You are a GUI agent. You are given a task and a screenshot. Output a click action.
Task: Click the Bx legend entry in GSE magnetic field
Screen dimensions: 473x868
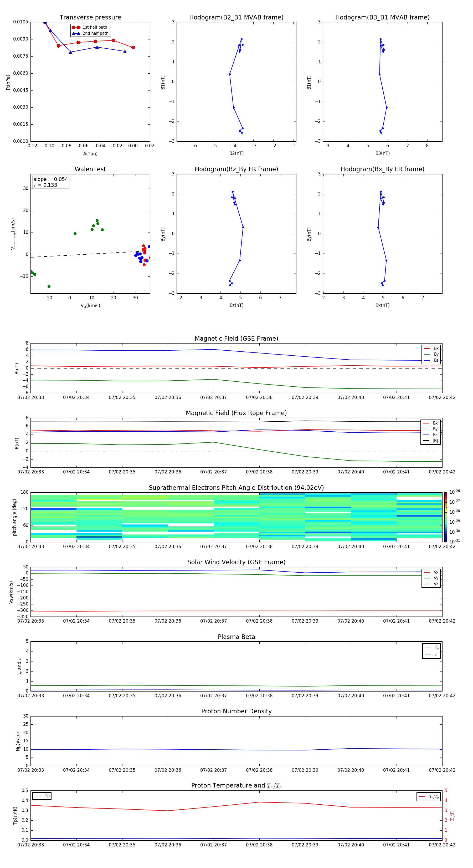pyautogui.click(x=431, y=349)
